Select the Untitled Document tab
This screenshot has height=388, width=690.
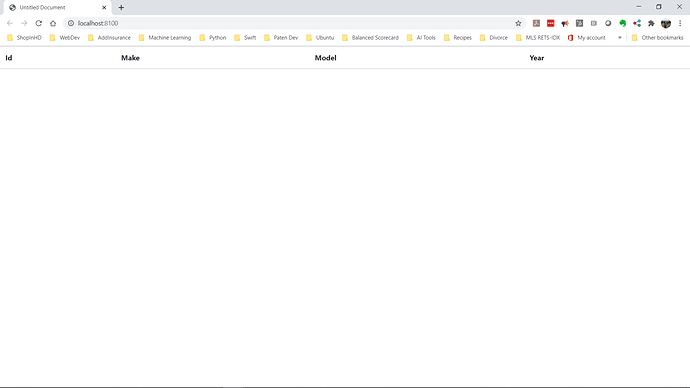(57, 7)
